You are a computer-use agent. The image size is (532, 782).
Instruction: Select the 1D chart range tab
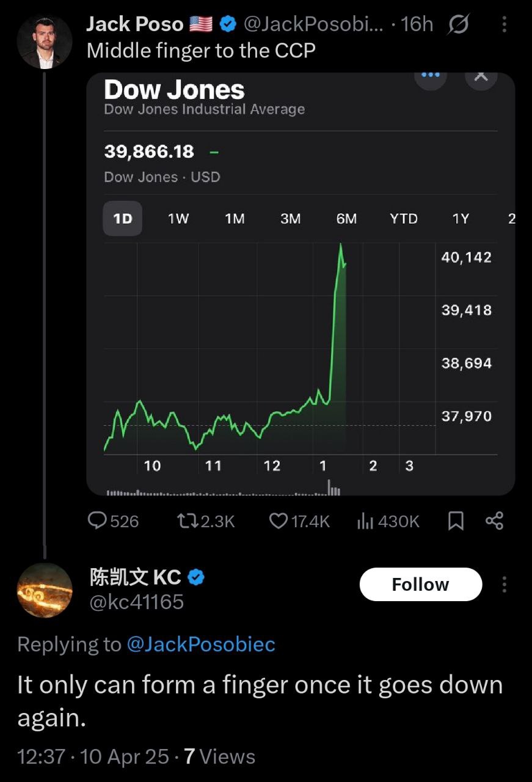pos(123,219)
